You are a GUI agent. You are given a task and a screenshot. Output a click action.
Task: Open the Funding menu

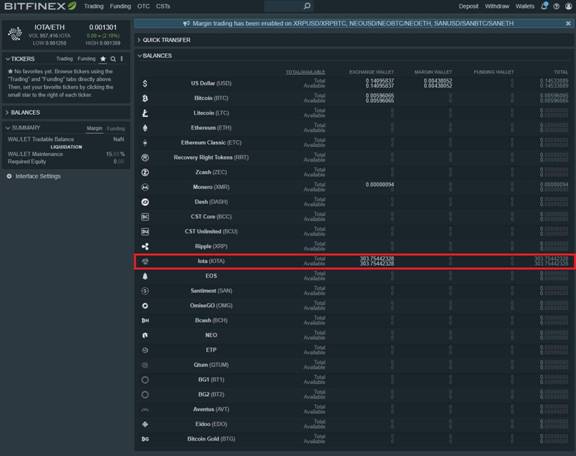[x=120, y=6]
